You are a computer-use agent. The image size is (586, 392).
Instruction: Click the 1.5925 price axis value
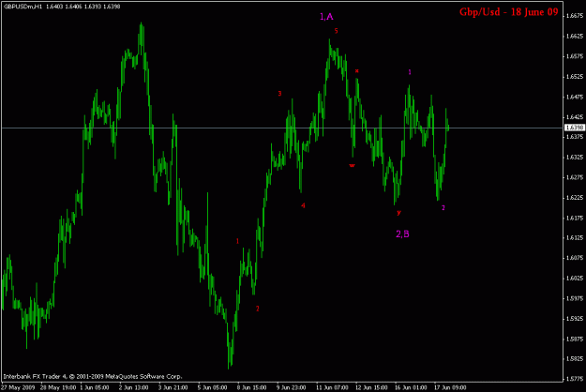click(x=575, y=319)
